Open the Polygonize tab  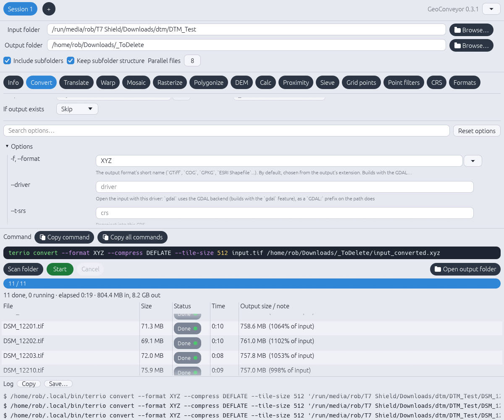[x=209, y=82]
